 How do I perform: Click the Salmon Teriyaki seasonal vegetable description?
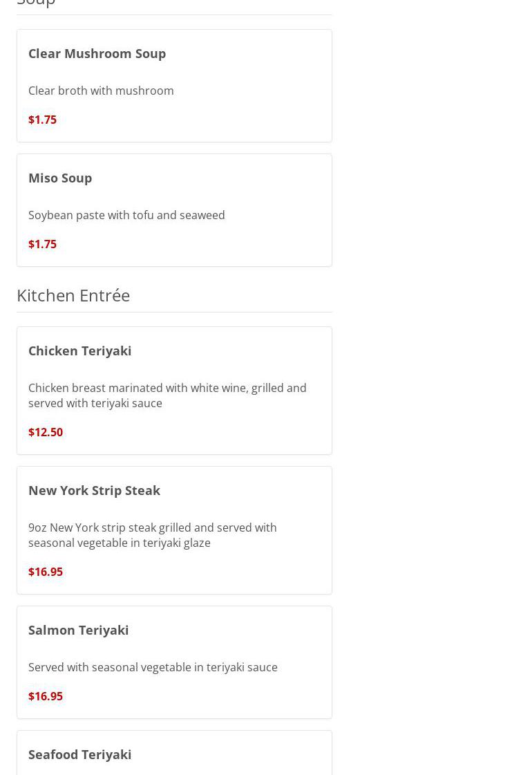click(153, 667)
